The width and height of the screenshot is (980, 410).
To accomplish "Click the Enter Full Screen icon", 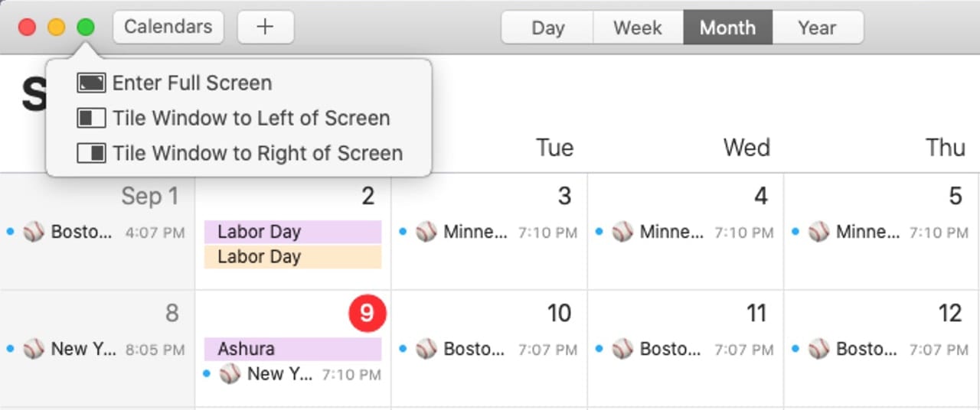I will 91,83.
